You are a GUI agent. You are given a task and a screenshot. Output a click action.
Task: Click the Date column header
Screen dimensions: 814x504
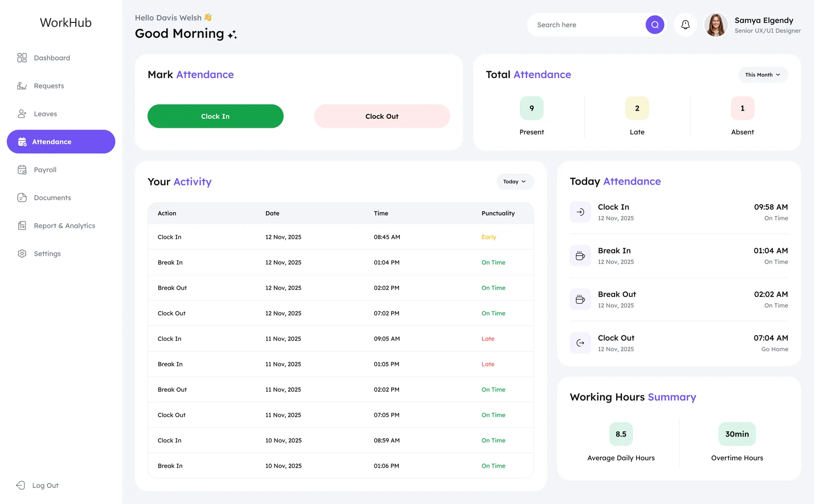click(x=272, y=213)
